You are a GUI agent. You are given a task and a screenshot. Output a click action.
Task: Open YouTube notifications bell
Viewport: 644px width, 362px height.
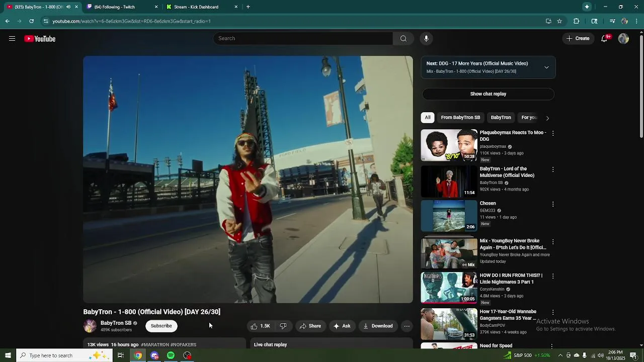tap(605, 39)
